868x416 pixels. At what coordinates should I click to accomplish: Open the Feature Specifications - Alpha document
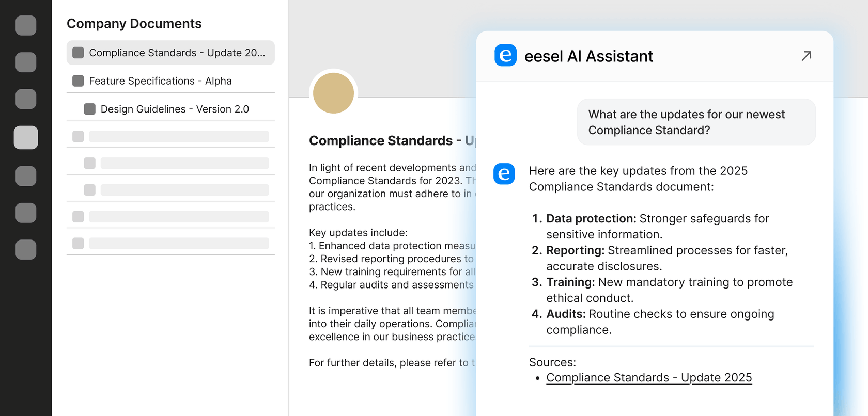tap(160, 81)
